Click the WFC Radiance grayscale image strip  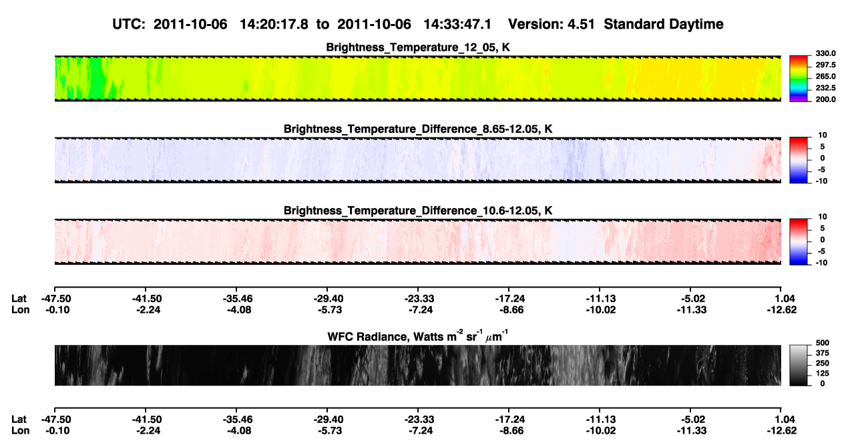pyautogui.click(x=417, y=365)
